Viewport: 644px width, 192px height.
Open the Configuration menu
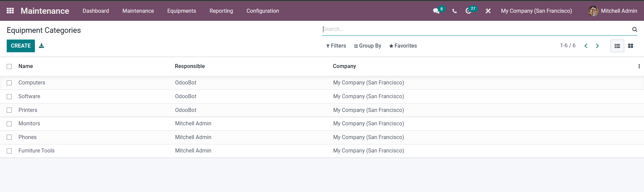coord(263,11)
